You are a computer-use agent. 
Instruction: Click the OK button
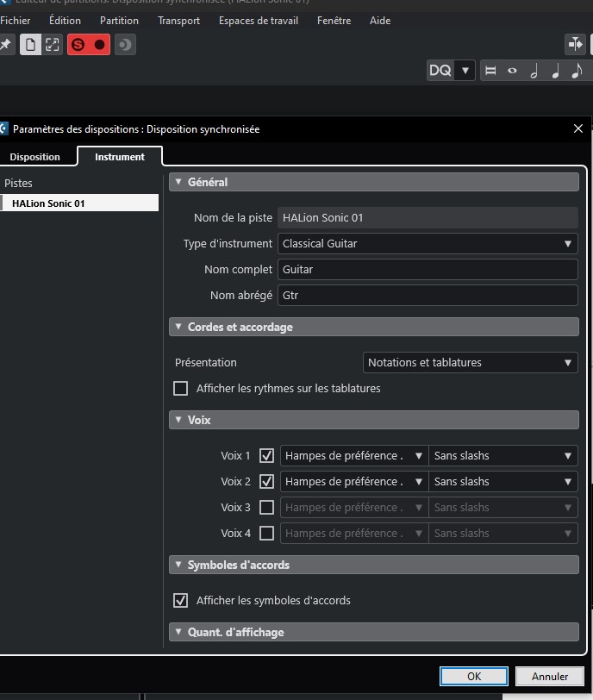click(x=474, y=677)
